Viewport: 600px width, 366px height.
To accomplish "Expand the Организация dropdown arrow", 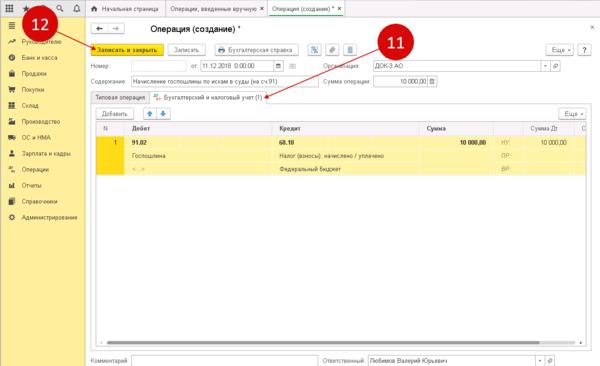I will point(545,66).
